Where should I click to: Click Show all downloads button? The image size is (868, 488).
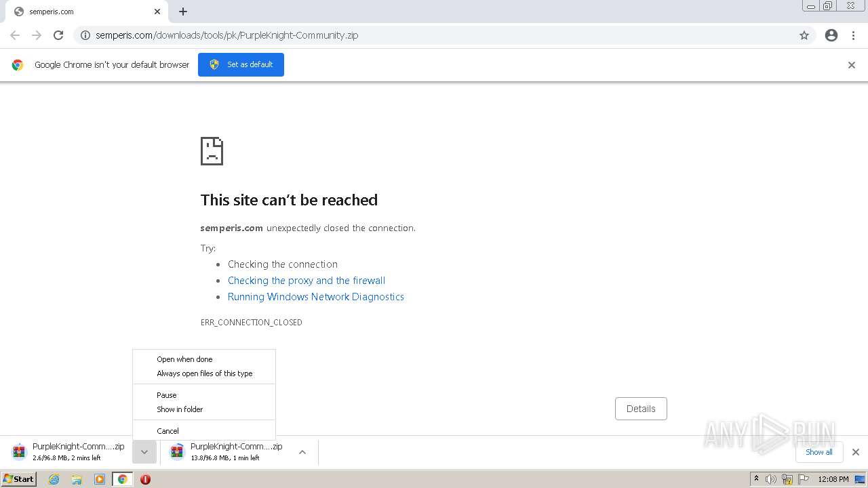click(x=819, y=452)
